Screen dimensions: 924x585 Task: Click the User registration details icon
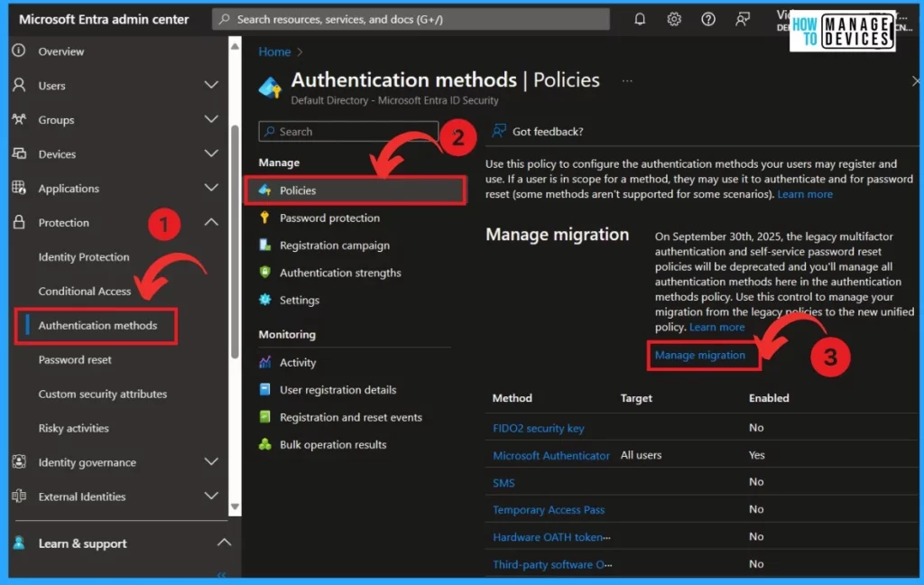[265, 389]
